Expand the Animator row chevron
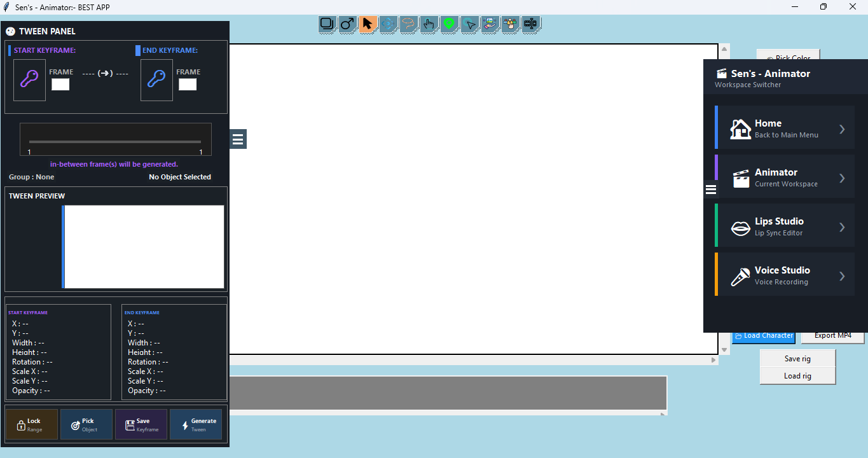 (842, 178)
